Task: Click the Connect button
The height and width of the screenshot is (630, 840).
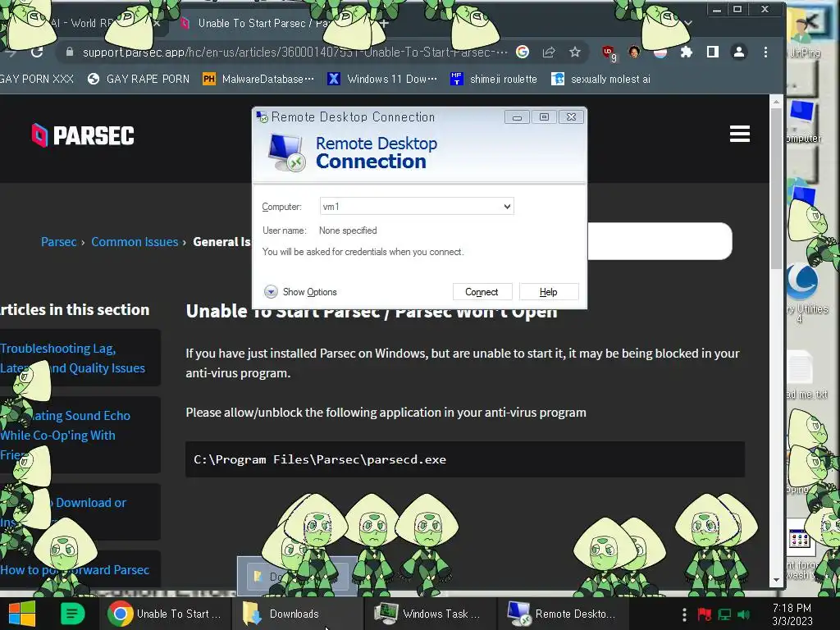Action: (x=482, y=292)
